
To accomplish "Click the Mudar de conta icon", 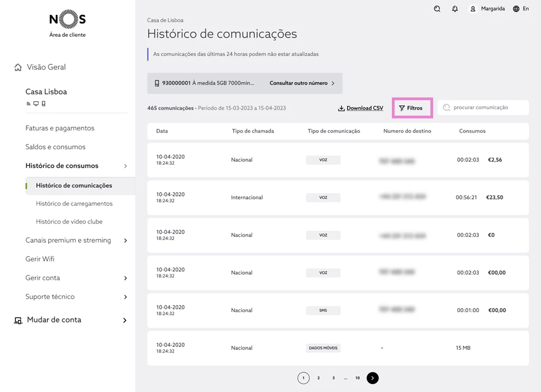I will pyautogui.click(x=18, y=320).
